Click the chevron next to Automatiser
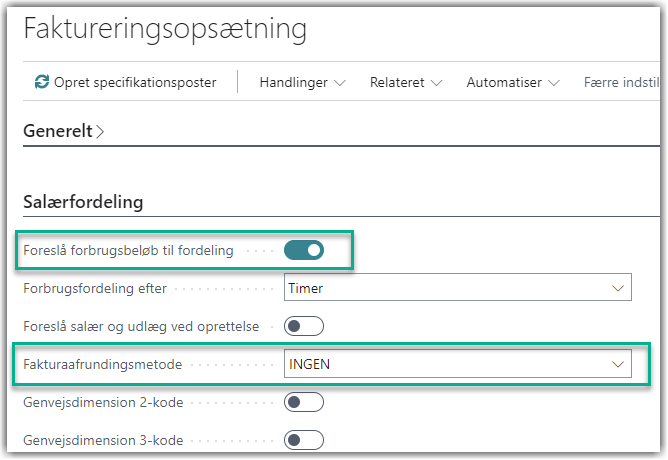Viewport: 668px width, 460px height. pyautogui.click(x=553, y=83)
